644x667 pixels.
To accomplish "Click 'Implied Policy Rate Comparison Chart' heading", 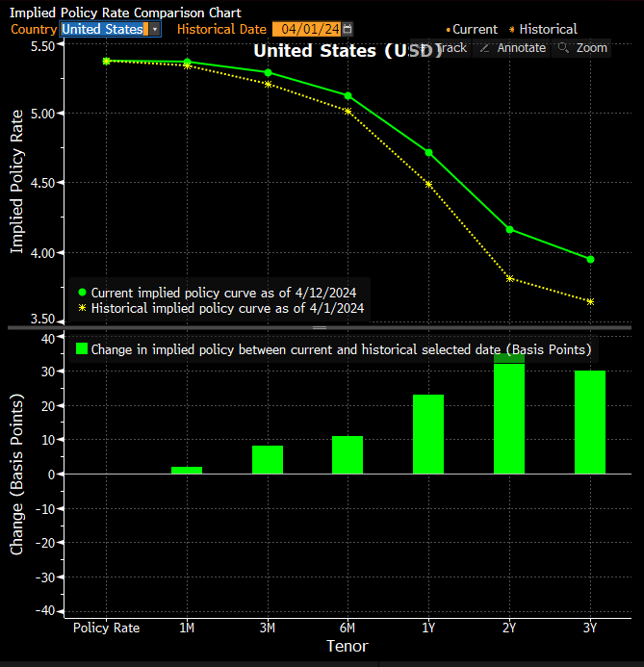I will 125,13.
